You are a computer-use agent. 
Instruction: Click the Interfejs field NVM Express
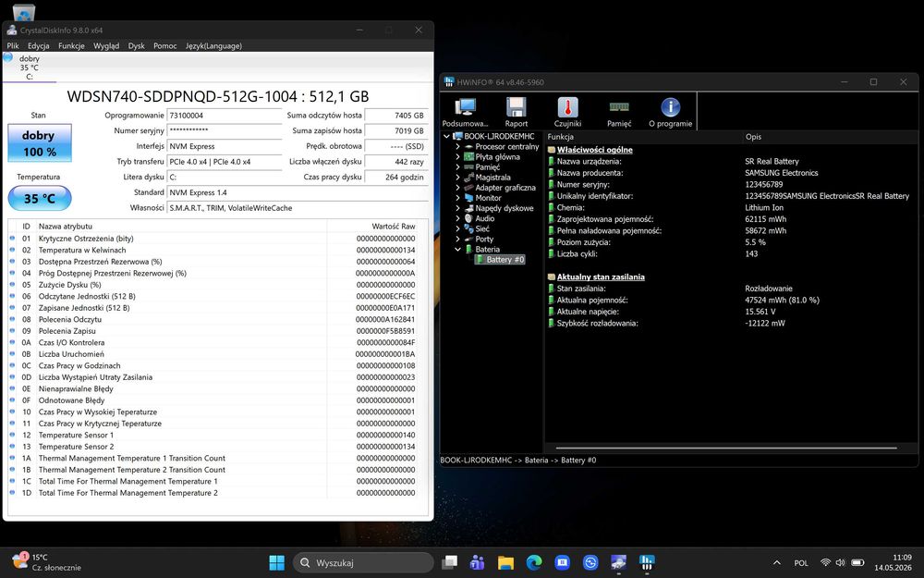[x=225, y=146]
